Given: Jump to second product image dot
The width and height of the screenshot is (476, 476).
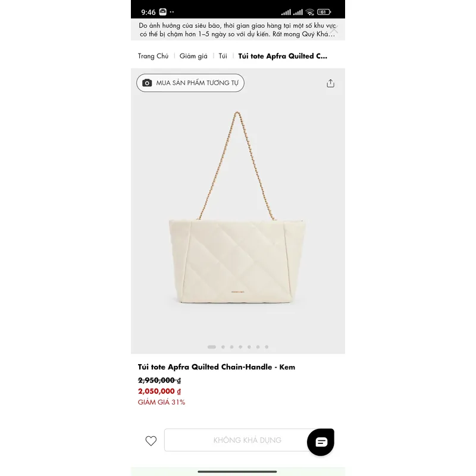Looking at the screenshot, I should click(223, 347).
